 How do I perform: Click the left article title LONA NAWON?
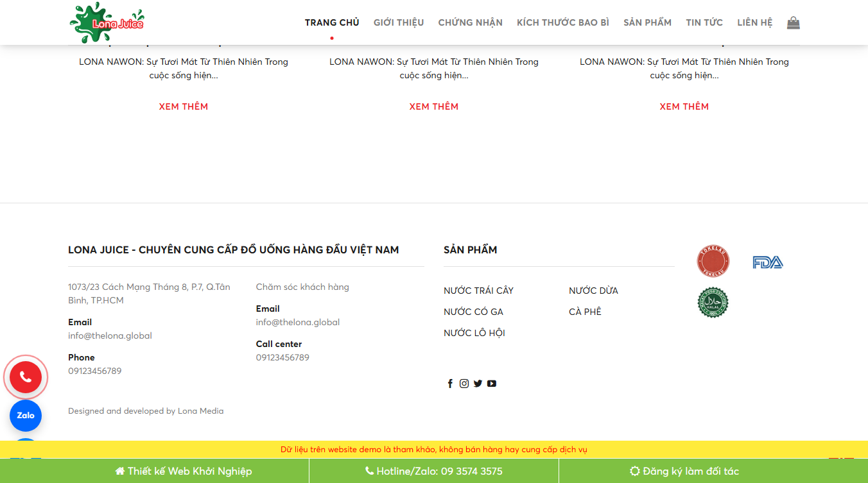[x=184, y=69]
